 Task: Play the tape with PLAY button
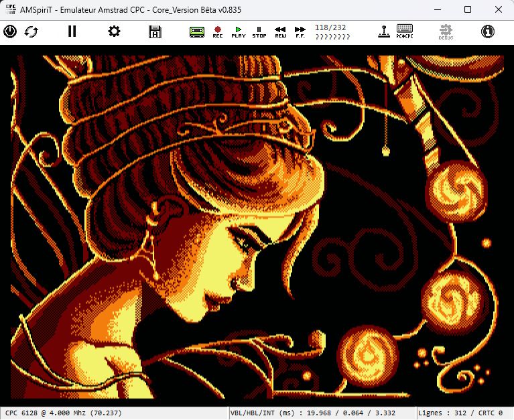239,32
